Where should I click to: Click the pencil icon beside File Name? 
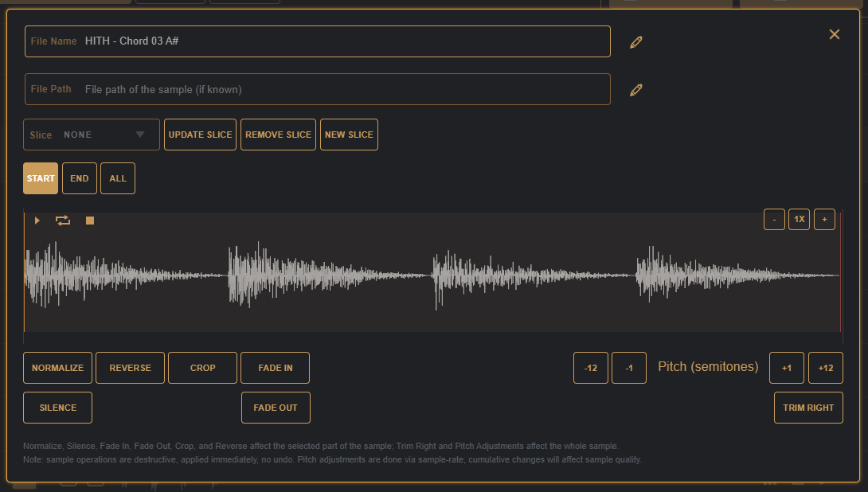635,42
